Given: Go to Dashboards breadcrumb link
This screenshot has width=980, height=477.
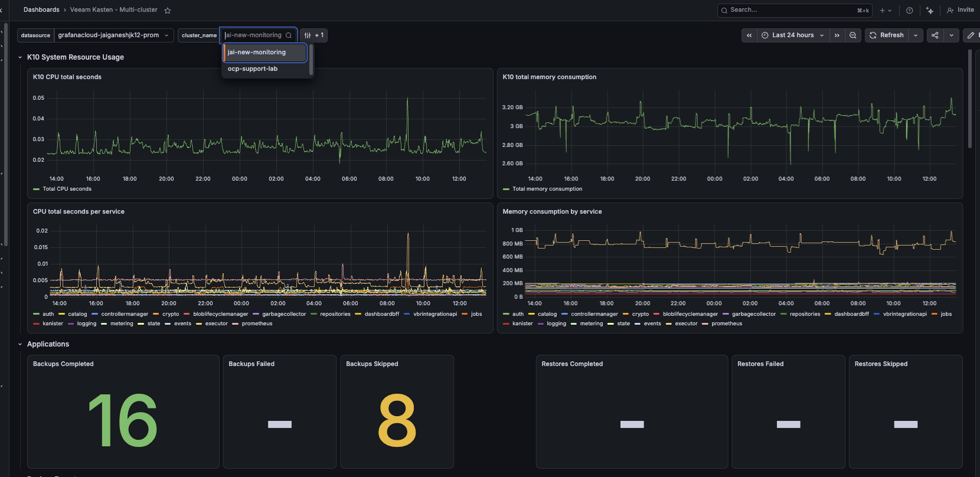Looking at the screenshot, I should tap(41, 10).
